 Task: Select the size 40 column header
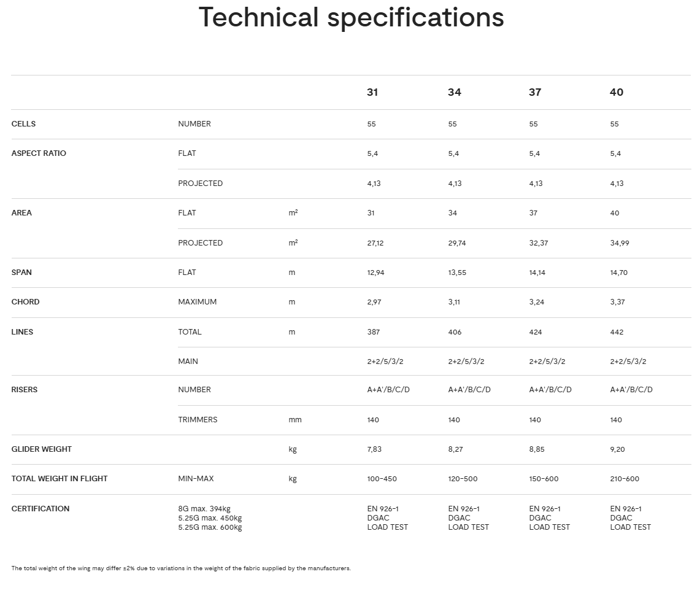[616, 92]
